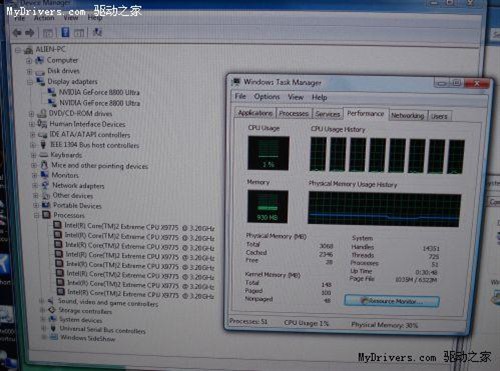The height and width of the screenshot is (371, 500).
Task: Click the Resource Monitor button
Action: 392,301
